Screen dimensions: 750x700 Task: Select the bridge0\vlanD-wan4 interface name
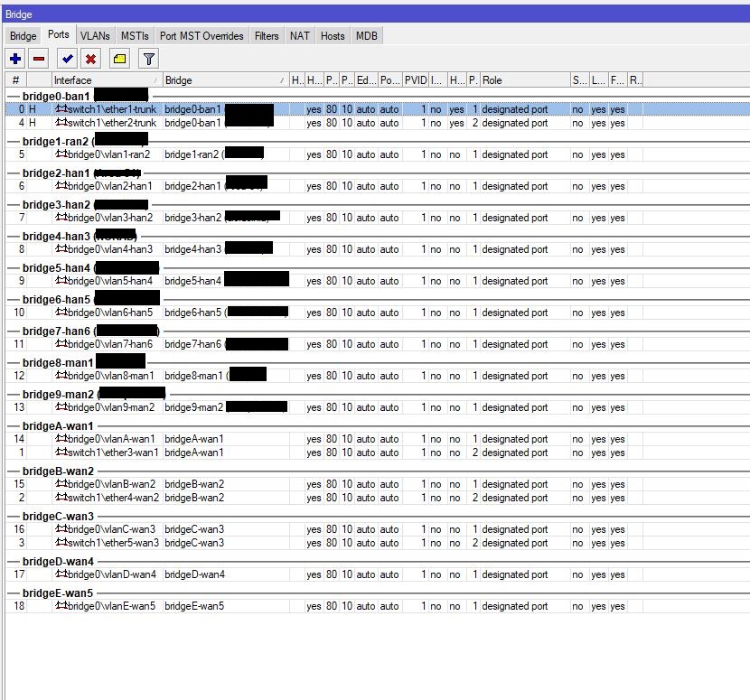(x=112, y=574)
